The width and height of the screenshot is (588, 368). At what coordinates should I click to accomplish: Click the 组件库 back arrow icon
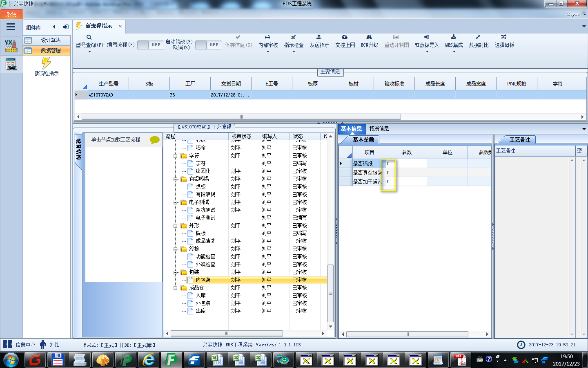click(54, 27)
